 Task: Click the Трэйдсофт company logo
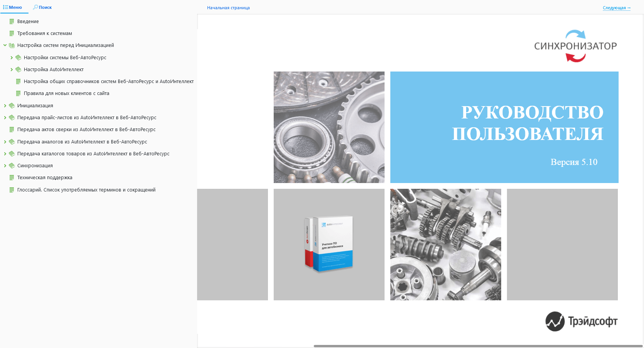pyautogui.click(x=581, y=321)
